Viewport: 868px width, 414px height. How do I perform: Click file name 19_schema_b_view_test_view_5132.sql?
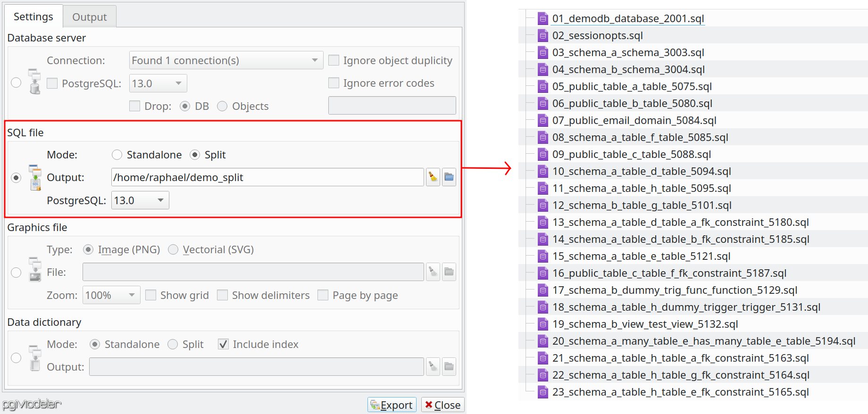point(645,324)
